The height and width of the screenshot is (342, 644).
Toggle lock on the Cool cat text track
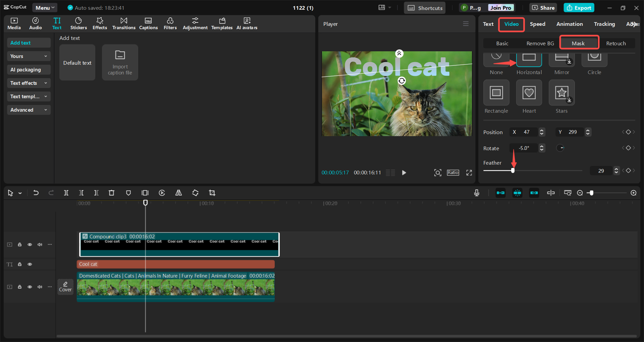[20, 264]
